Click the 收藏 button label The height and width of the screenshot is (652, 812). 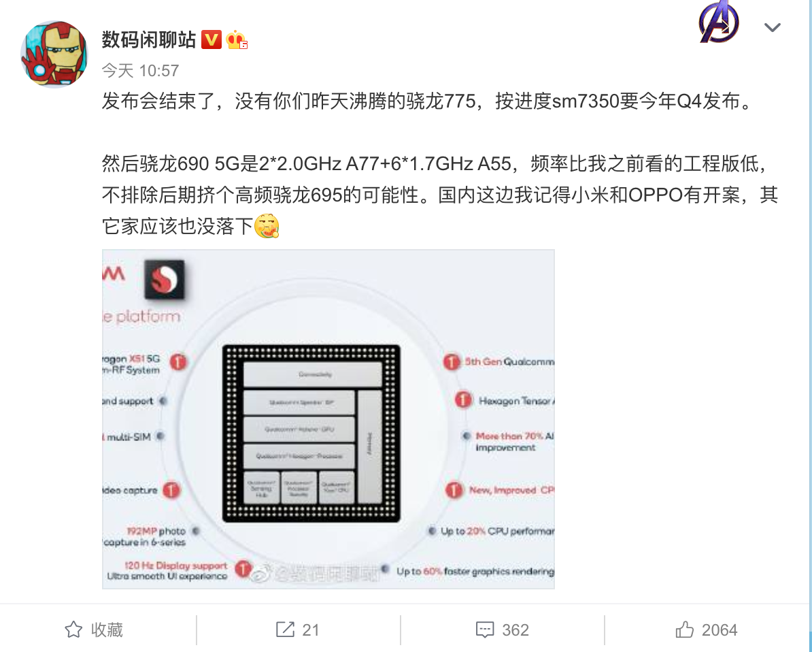coord(107,630)
